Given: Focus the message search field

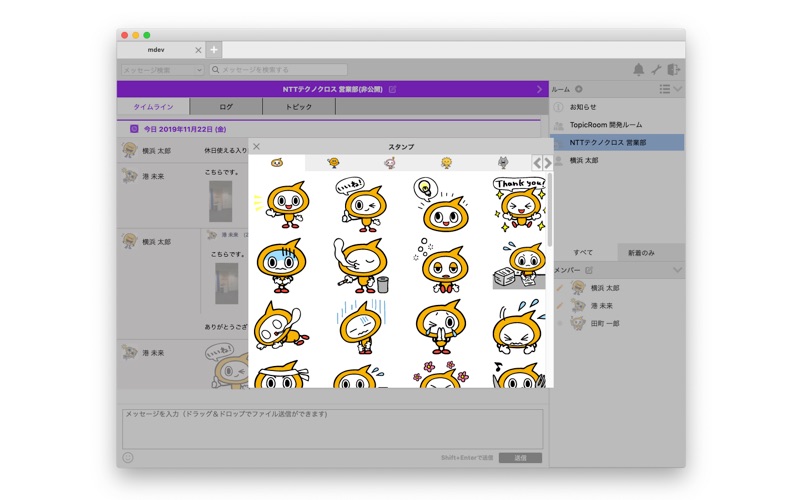Looking at the screenshot, I should click(279, 69).
